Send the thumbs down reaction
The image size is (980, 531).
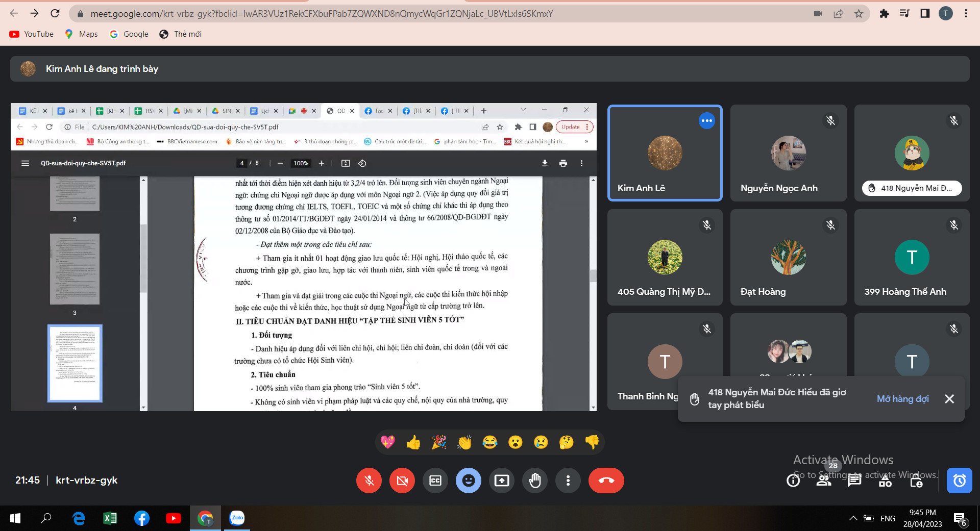pos(592,442)
